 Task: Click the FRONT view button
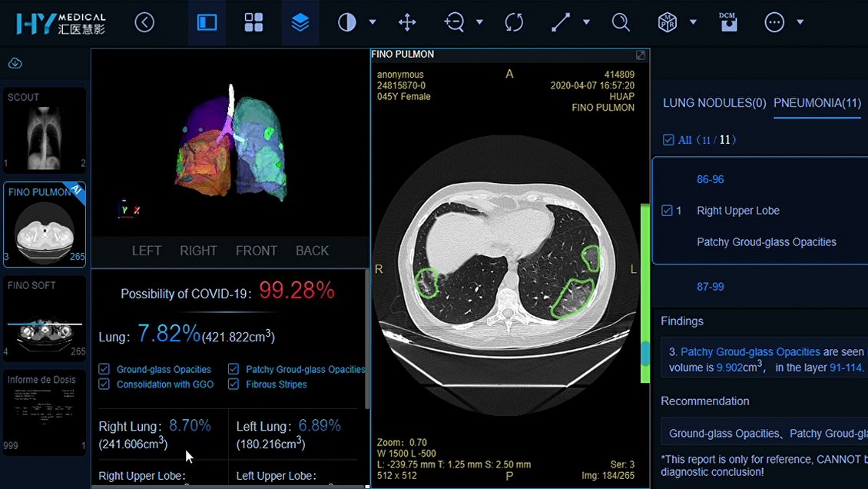[257, 251]
